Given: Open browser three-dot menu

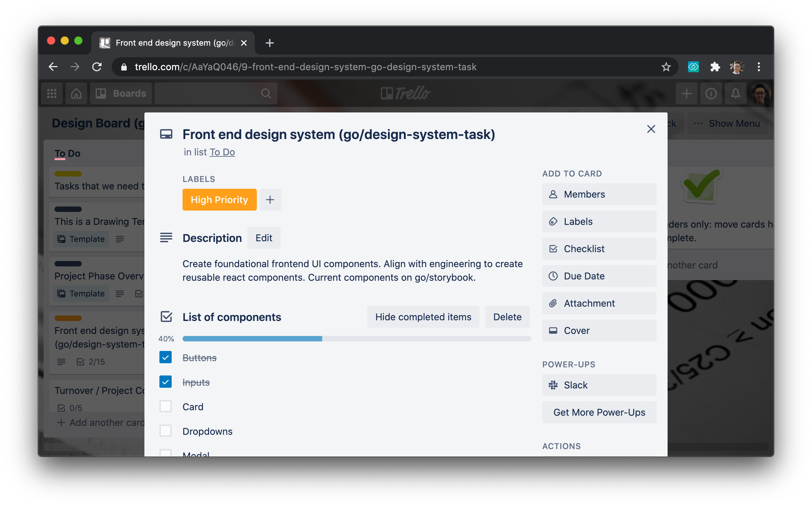Looking at the screenshot, I should pyautogui.click(x=759, y=67).
